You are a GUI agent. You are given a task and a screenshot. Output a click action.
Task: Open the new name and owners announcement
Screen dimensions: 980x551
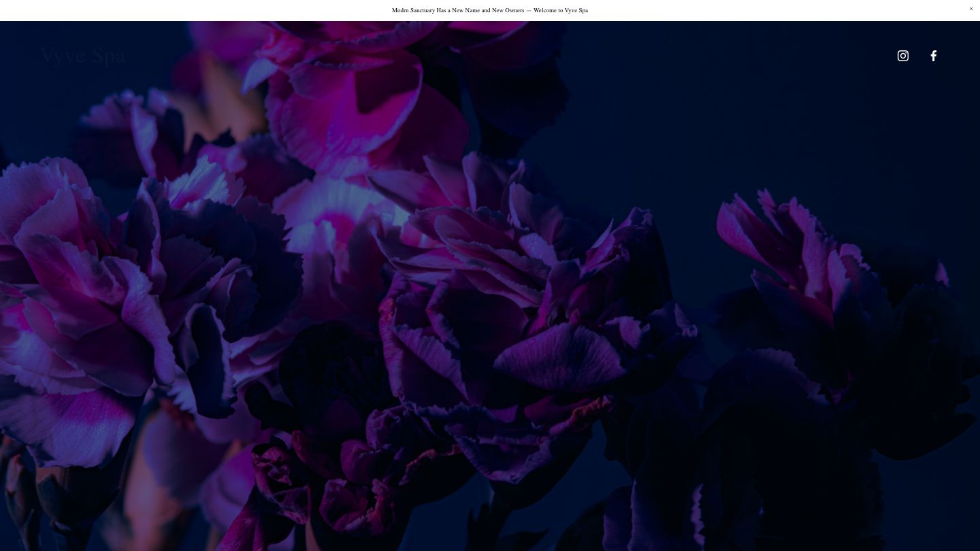(489, 10)
